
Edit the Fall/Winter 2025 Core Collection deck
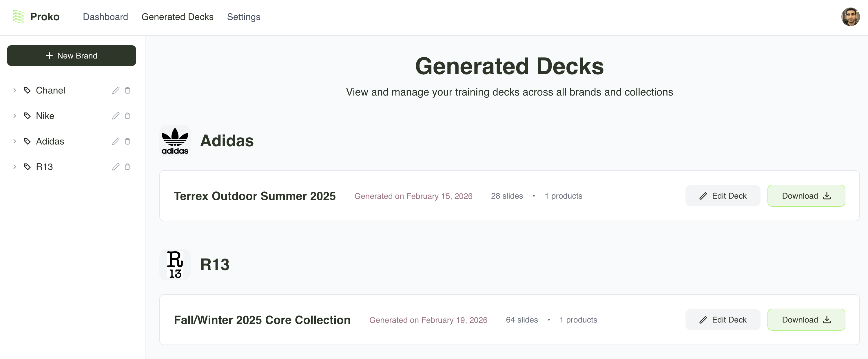click(723, 320)
